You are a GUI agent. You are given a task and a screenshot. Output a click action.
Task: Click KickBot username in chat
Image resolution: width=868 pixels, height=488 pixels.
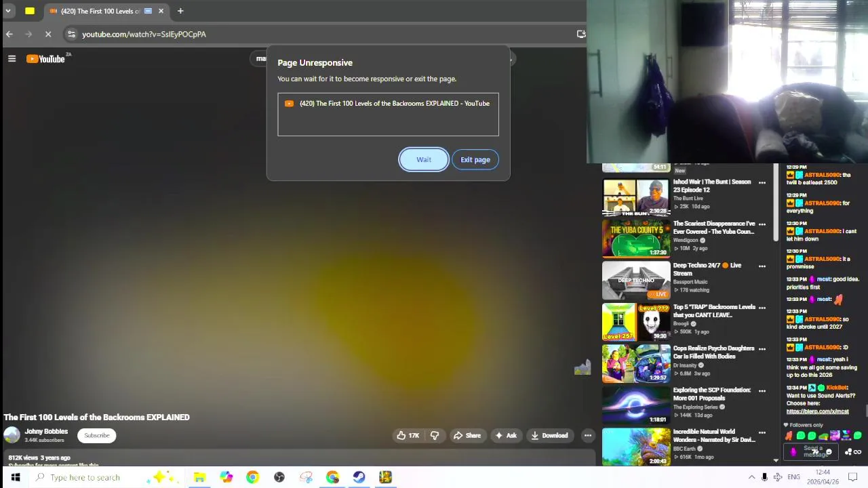coord(837,388)
